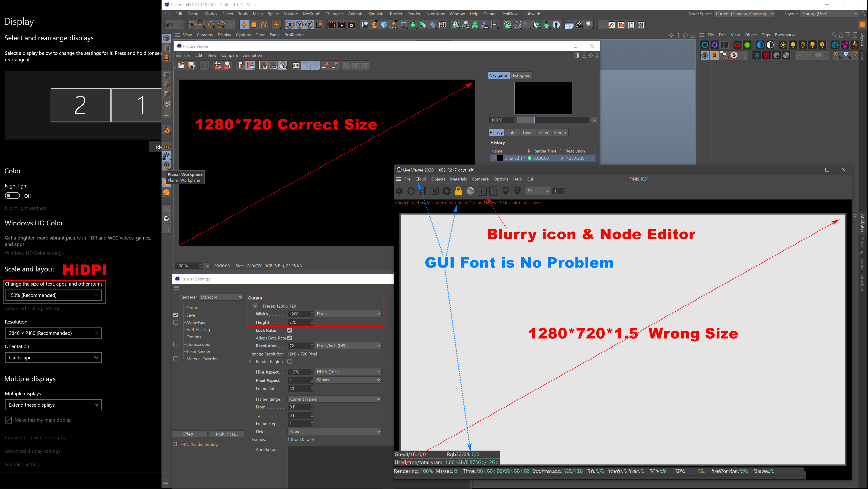Add a Cube primitive object
868x489 pixels.
tap(384, 25)
